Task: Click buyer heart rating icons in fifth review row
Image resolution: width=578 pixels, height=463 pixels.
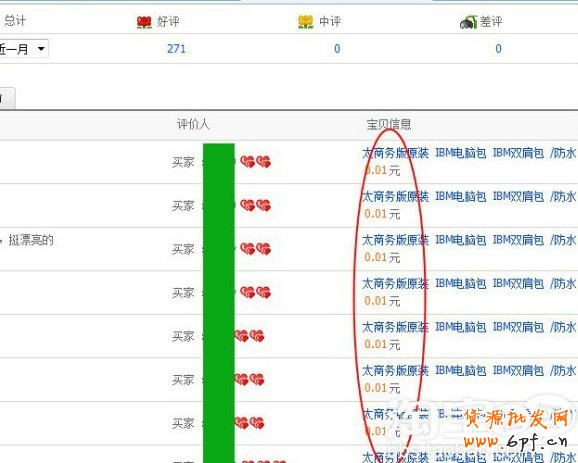Action: [250, 336]
